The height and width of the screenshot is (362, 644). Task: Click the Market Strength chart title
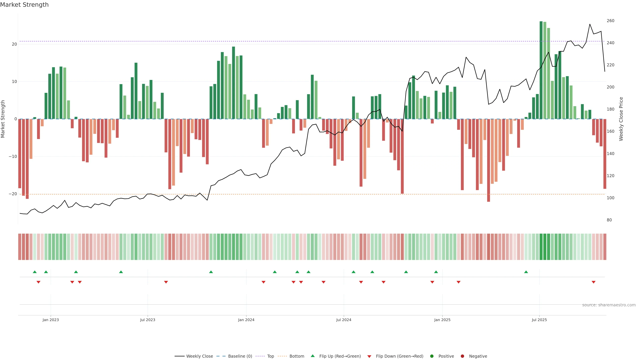tap(24, 5)
